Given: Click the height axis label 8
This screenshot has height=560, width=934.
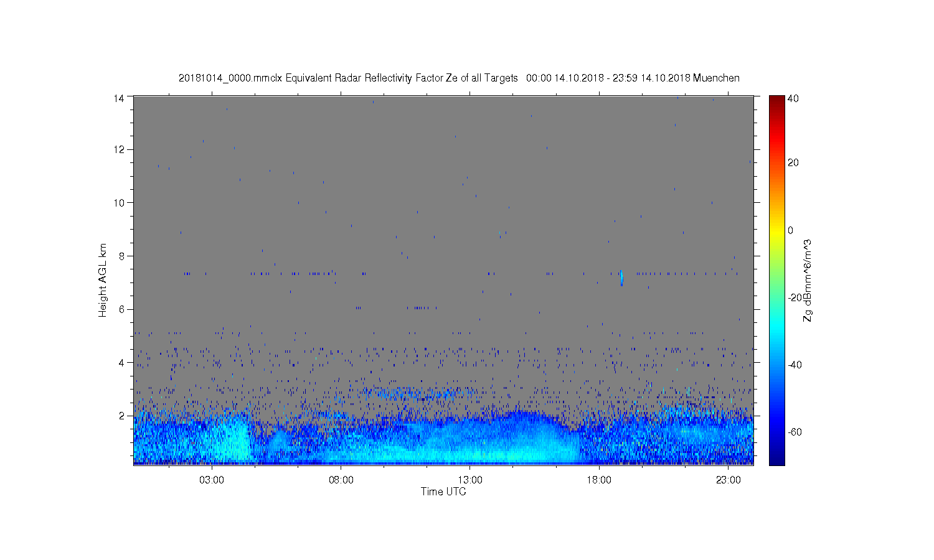Looking at the screenshot, I should pyautogui.click(x=121, y=256).
